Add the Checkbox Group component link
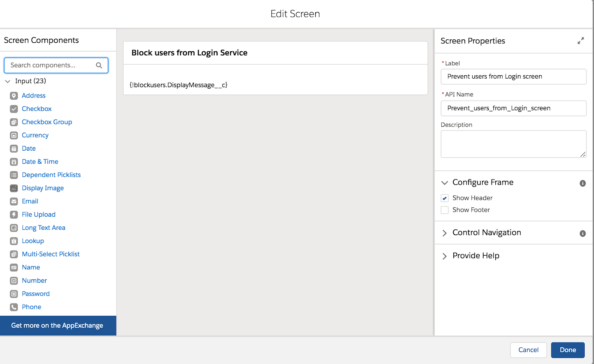Image resolution: width=594 pixels, height=364 pixels. pos(47,122)
